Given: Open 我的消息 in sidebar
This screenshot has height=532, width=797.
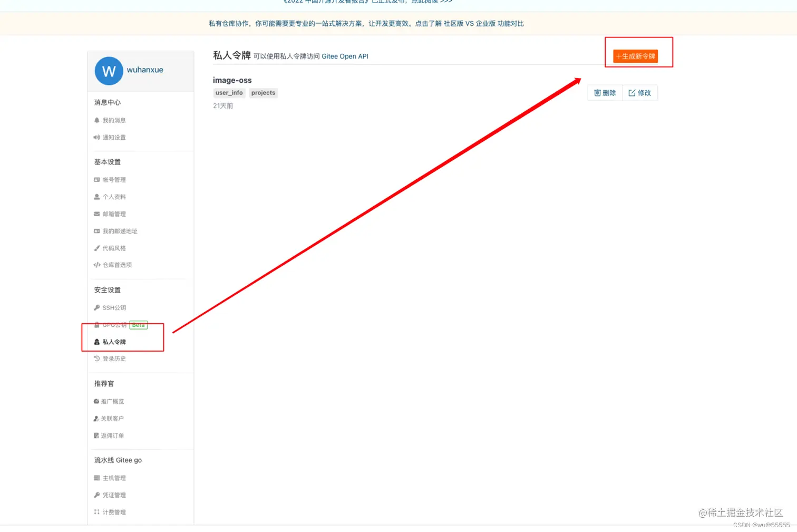Looking at the screenshot, I should [114, 120].
